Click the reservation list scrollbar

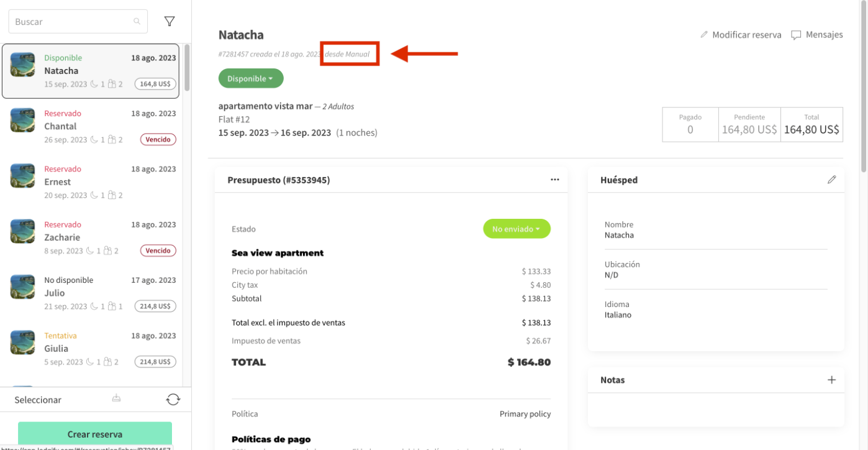pyautogui.click(x=187, y=68)
